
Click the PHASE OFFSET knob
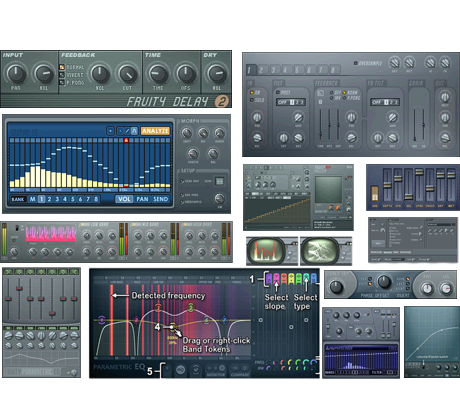[x=384, y=282]
